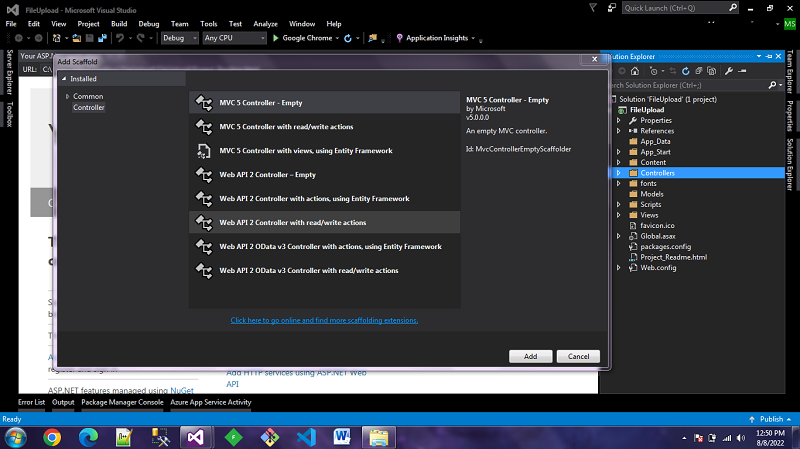Viewport: 800px width, 449px height.
Task: Click the browser refresh icon in toolbar
Action: point(348,38)
